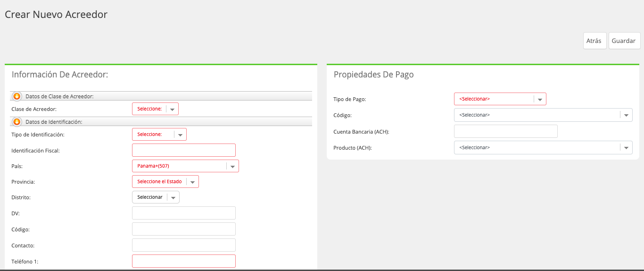Image resolution: width=644 pixels, height=271 pixels.
Task: Click the Cuenta Bancaria (ACH) label
Action: coord(361,132)
